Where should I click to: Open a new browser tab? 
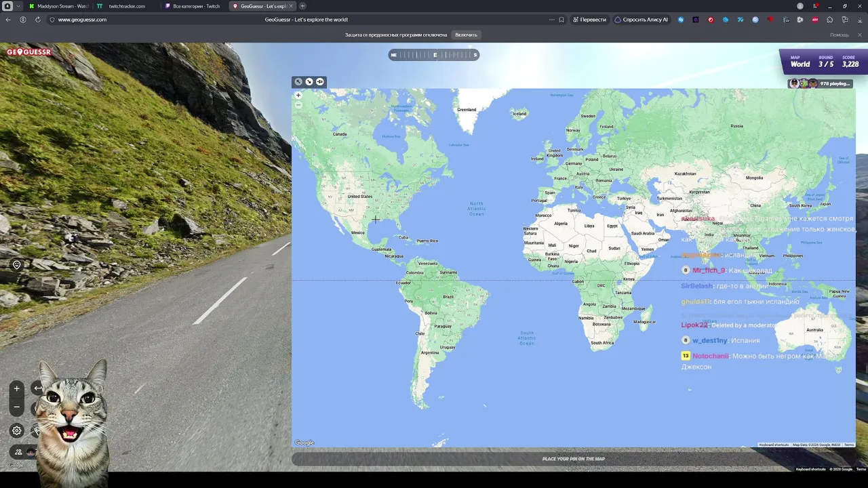tap(302, 6)
